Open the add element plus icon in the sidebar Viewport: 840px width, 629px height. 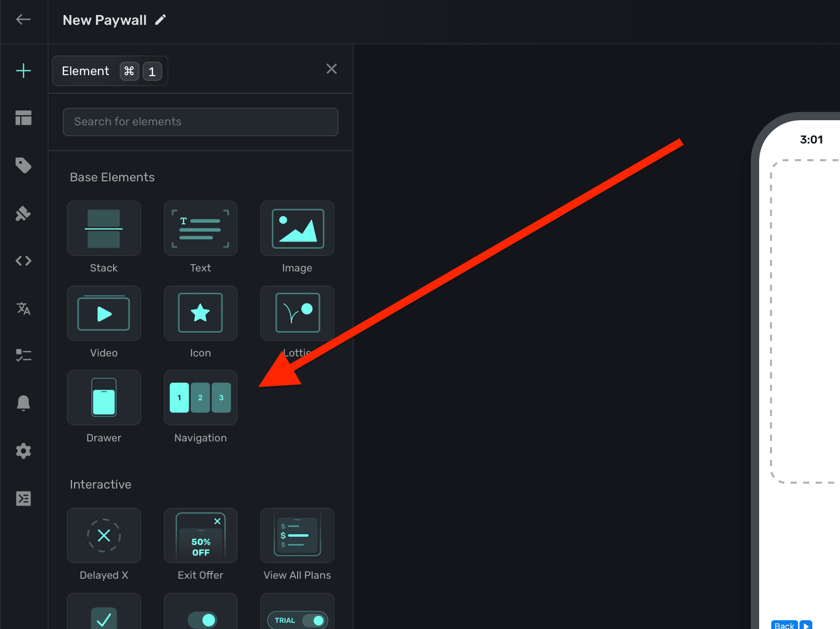pyautogui.click(x=23, y=70)
